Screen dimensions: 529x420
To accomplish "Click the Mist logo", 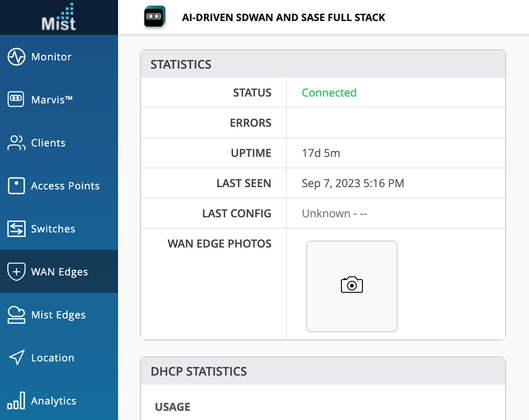I will [x=59, y=17].
